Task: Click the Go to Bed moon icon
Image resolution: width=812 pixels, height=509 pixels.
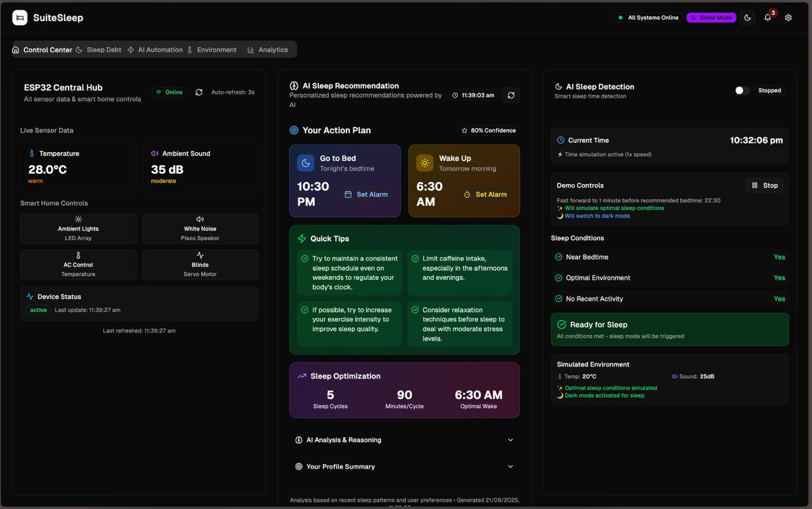Action: tap(306, 163)
